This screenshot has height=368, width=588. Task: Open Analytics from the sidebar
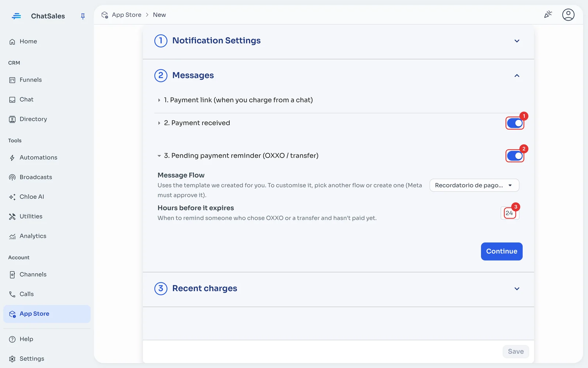tap(47, 236)
